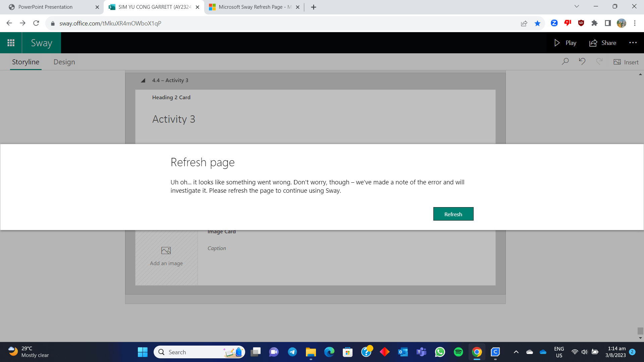This screenshot has height=362, width=644.
Task: Open Windows Start menu
Action: click(x=143, y=352)
